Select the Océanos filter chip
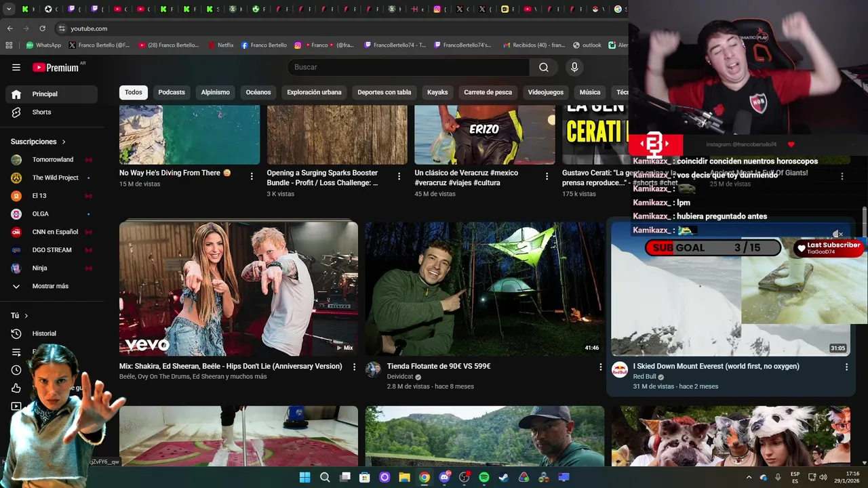This screenshot has height=488, width=868. click(x=258, y=92)
